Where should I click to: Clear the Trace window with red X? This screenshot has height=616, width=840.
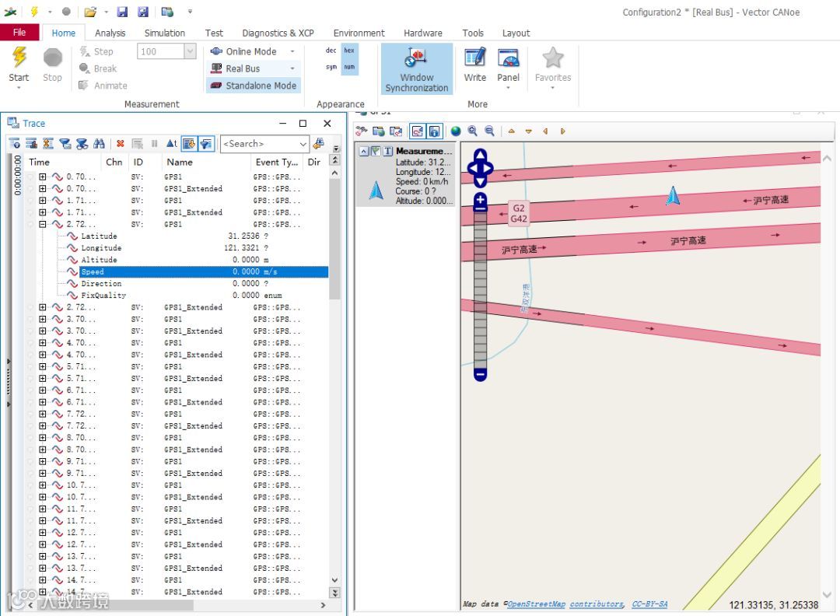click(121, 144)
